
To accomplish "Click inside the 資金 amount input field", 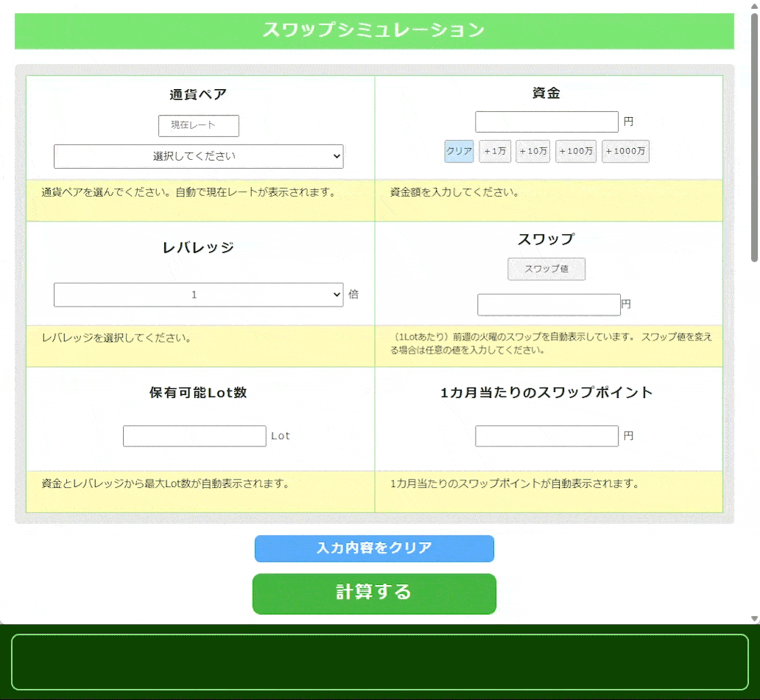I will pos(546,122).
